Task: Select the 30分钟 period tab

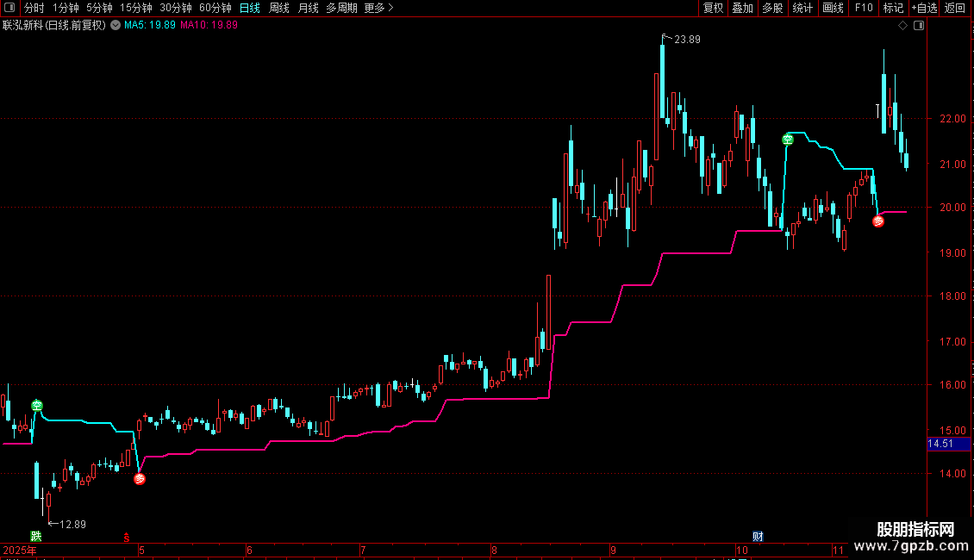Action: [176, 8]
